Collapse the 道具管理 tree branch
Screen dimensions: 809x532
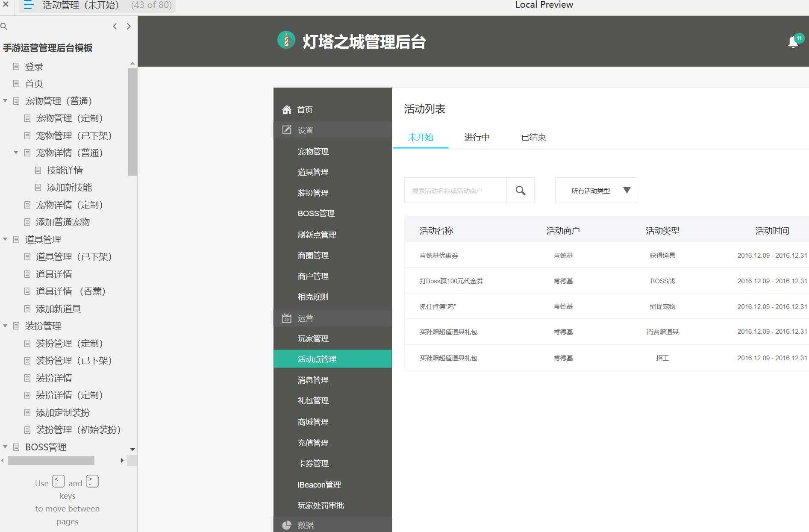5,239
